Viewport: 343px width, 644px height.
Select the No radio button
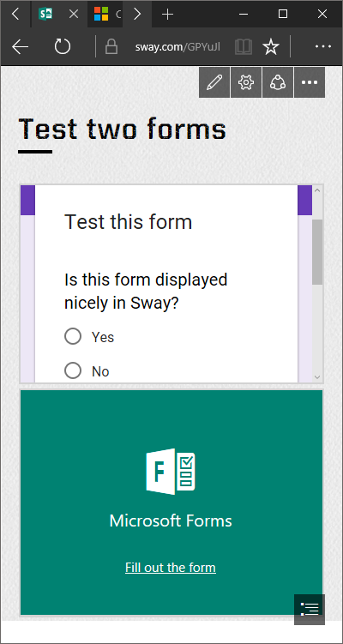click(x=73, y=370)
